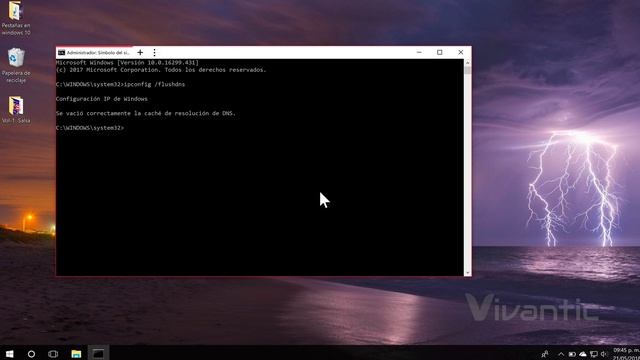This screenshot has width=640, height=360.
Task: Open Cortana search circle on taskbar
Action: (x=31, y=354)
